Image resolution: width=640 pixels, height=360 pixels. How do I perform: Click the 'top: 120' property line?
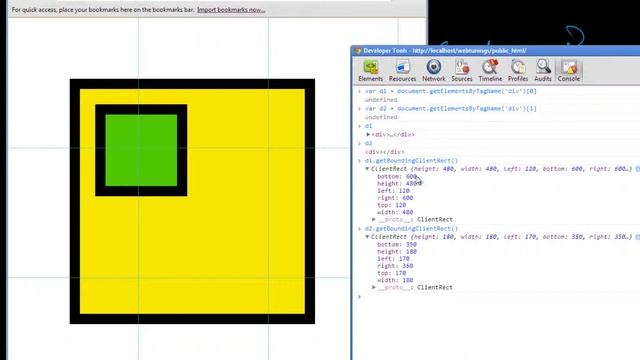point(391,205)
